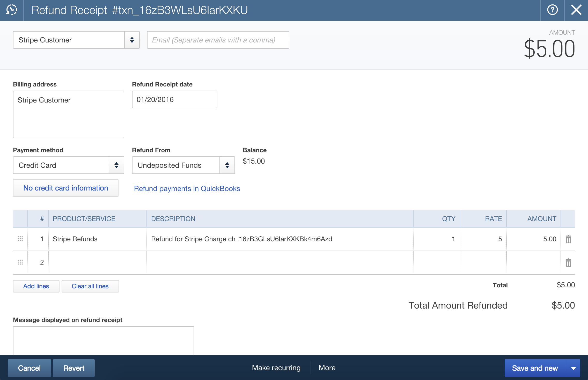Click the Credit Card payment method field
The image size is (588, 380).
click(61, 165)
